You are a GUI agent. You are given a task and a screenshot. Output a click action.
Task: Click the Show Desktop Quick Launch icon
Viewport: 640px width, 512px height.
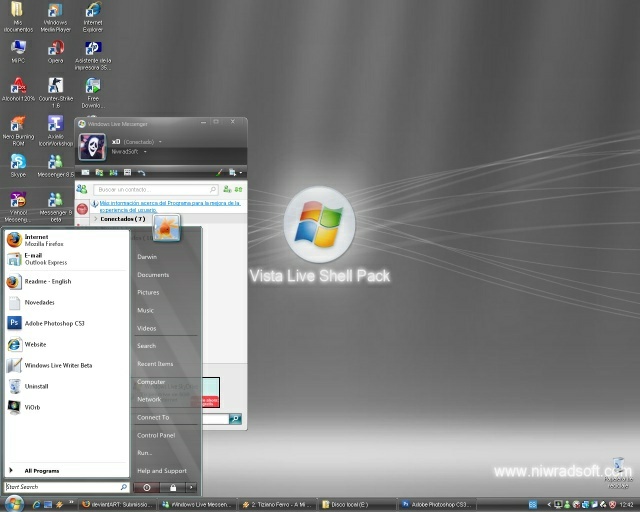48,505
